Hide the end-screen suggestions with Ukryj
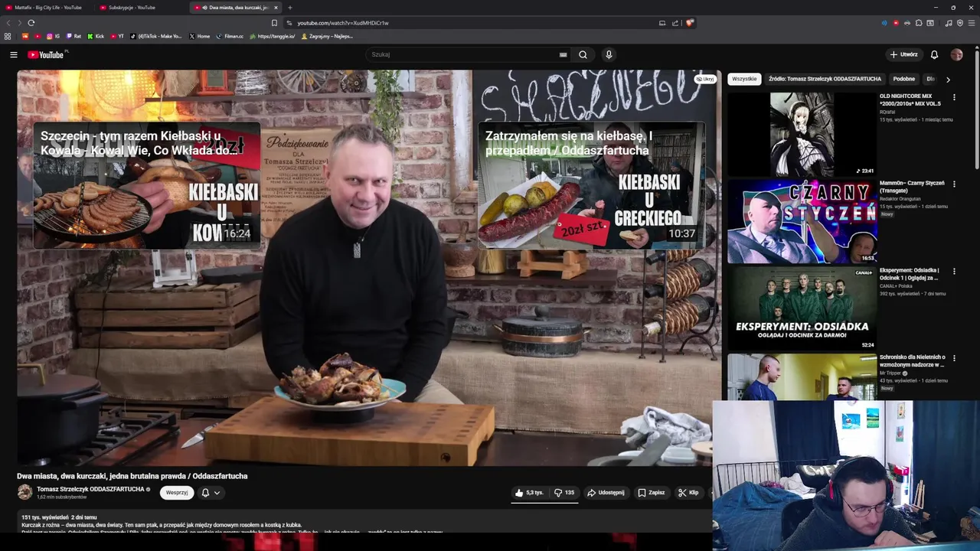Image resolution: width=980 pixels, height=551 pixels. click(705, 79)
